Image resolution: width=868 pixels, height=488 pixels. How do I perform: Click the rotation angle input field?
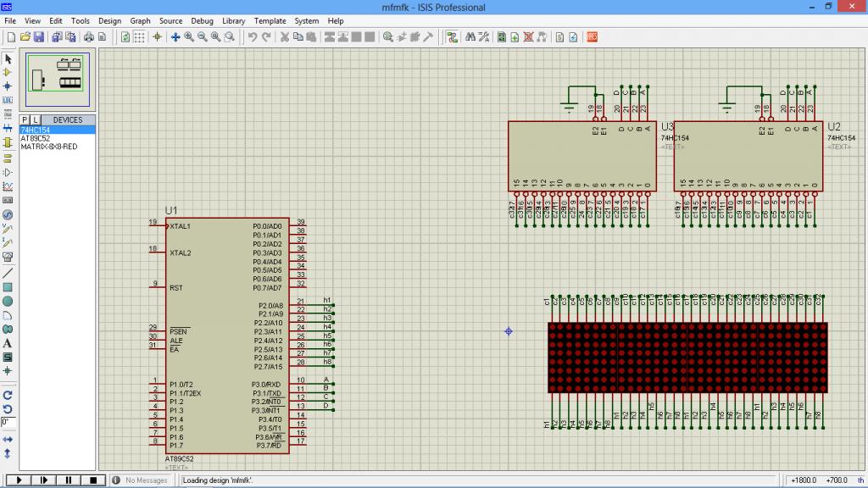(7, 421)
